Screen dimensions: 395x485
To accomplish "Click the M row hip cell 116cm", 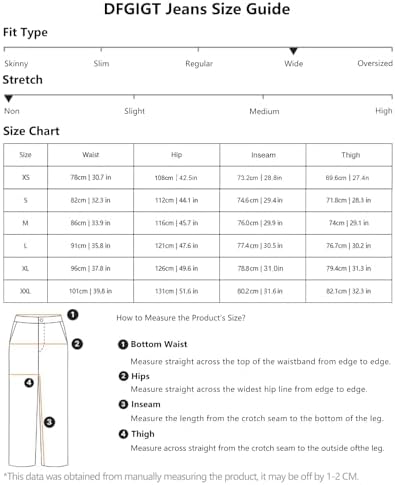I will (177, 223).
